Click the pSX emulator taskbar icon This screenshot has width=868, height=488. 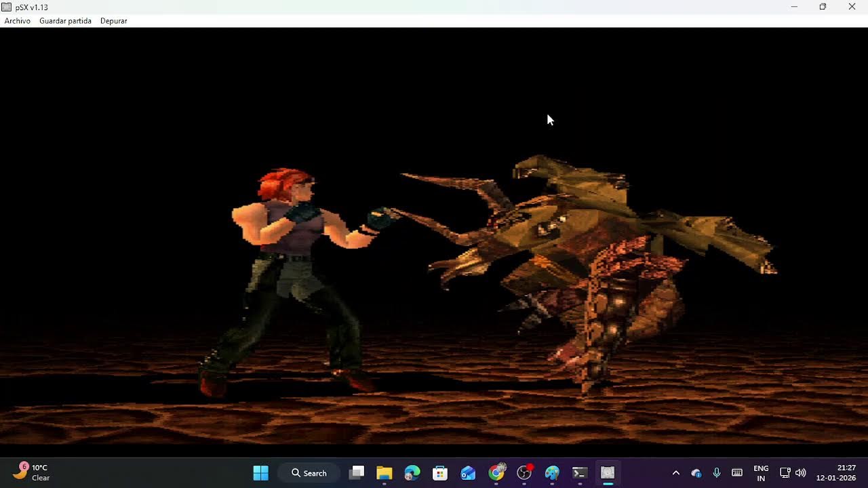pyautogui.click(x=608, y=473)
